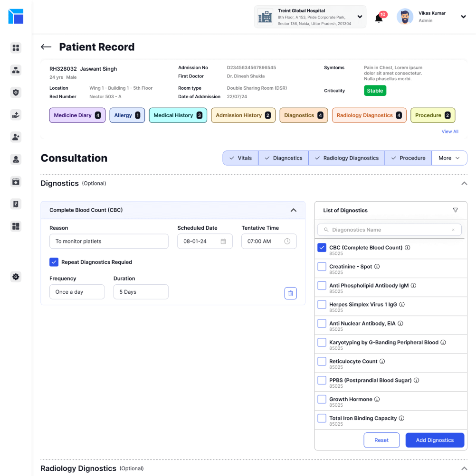The height and width of the screenshot is (476, 476).
Task: Toggle Repeat Diagnostics Required checkbox
Action: tap(54, 262)
